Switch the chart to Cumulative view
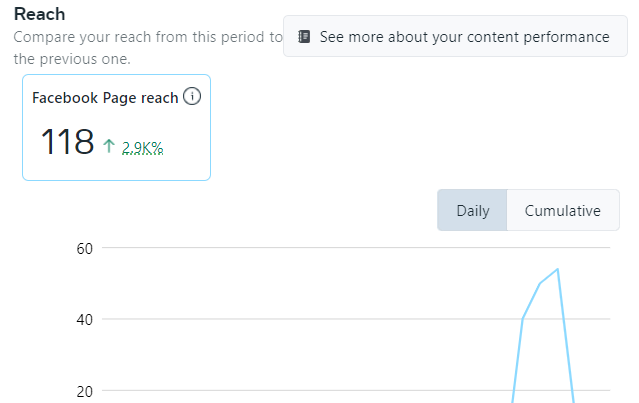The height and width of the screenshot is (403, 639). (562, 211)
